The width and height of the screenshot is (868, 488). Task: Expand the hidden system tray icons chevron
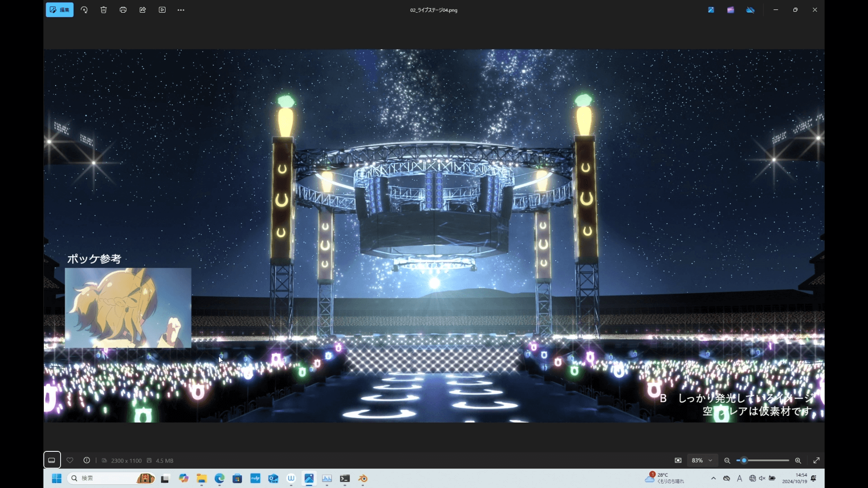coord(713,478)
